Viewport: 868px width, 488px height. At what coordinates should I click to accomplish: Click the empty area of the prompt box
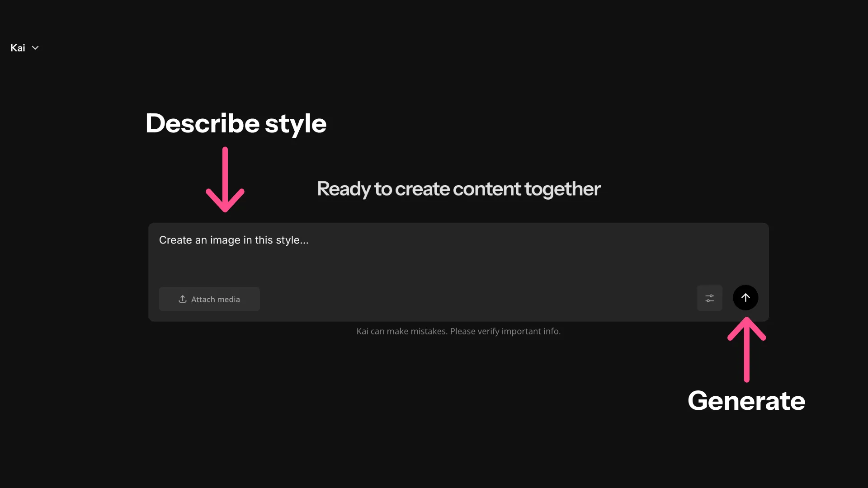click(497, 258)
